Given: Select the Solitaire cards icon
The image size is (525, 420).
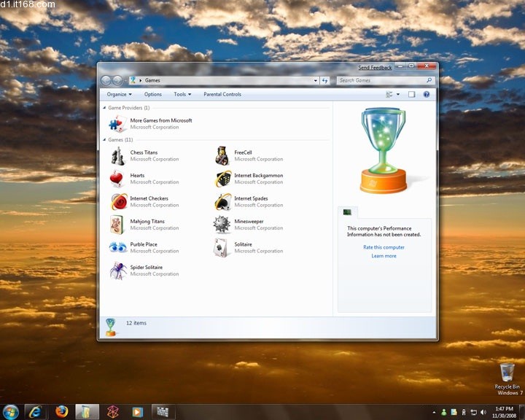Looking at the screenshot, I should 222,247.
